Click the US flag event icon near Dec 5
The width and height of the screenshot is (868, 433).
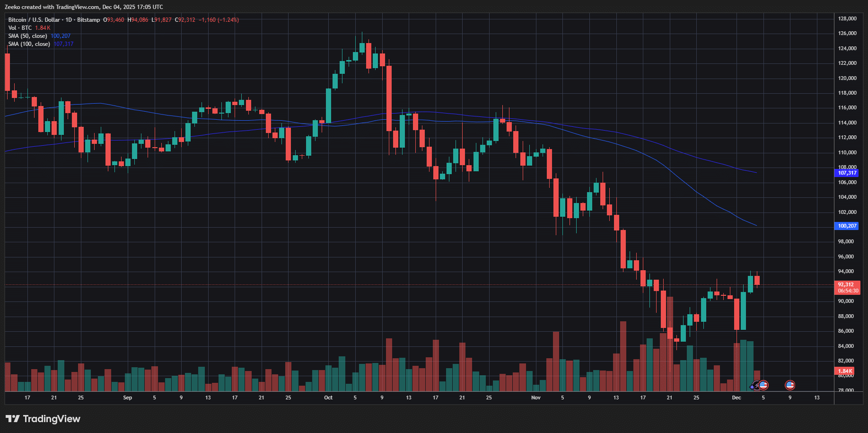[763, 385]
